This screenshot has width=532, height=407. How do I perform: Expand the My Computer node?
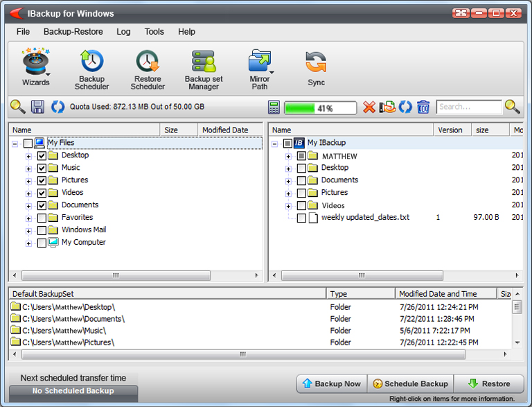tap(28, 243)
